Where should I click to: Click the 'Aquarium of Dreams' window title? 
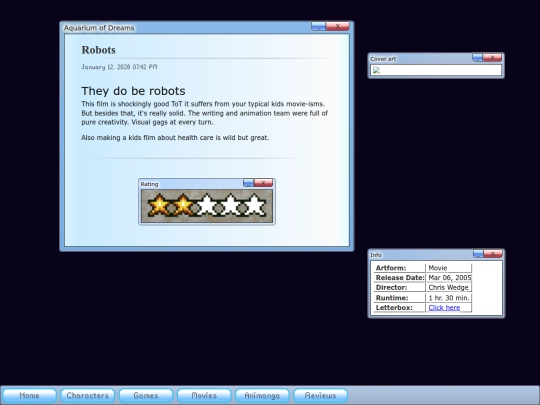click(99, 28)
